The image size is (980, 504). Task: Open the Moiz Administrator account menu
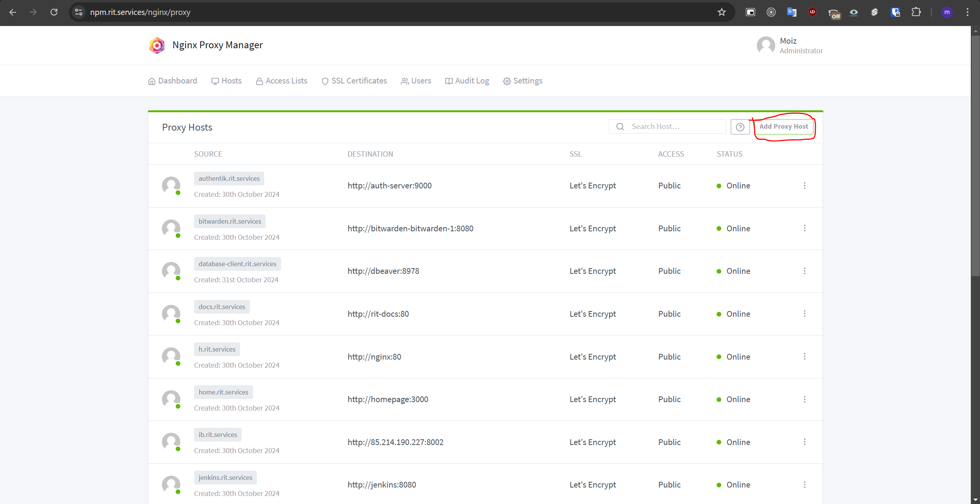790,46
